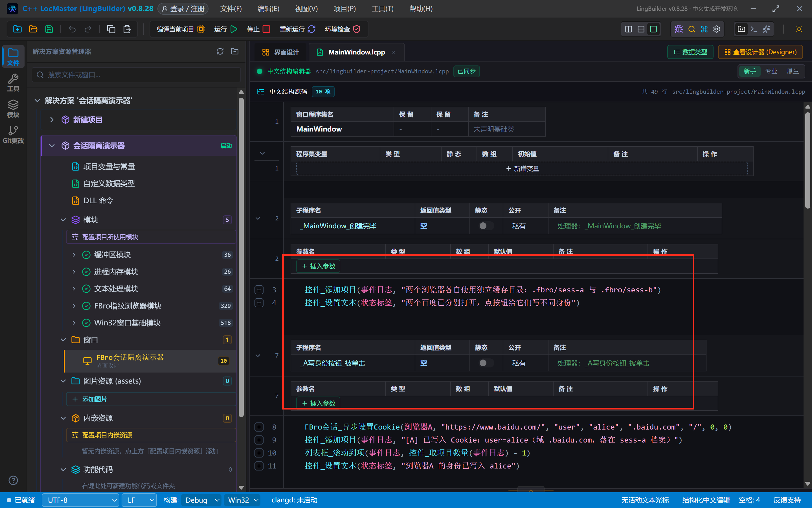The width and height of the screenshot is (812, 508).
Task: Click the purple debug bug icon
Action: tap(679, 29)
